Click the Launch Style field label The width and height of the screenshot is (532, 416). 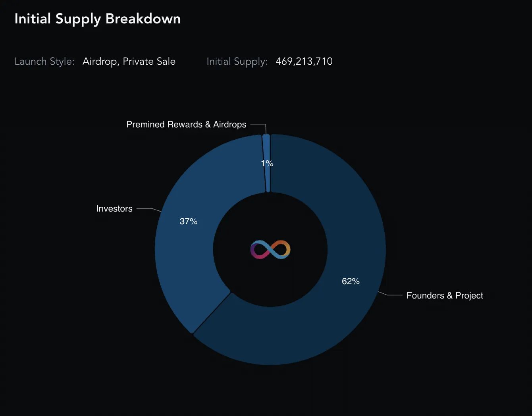(44, 62)
